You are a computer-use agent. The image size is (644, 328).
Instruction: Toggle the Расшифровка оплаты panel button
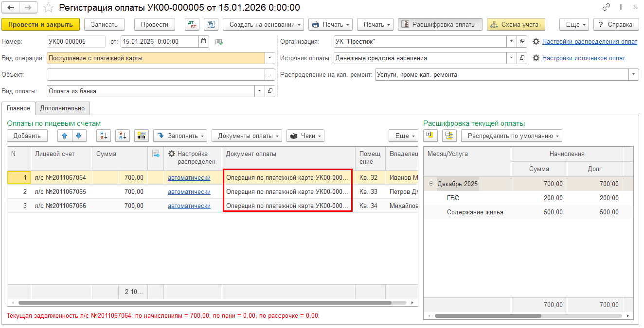click(440, 24)
